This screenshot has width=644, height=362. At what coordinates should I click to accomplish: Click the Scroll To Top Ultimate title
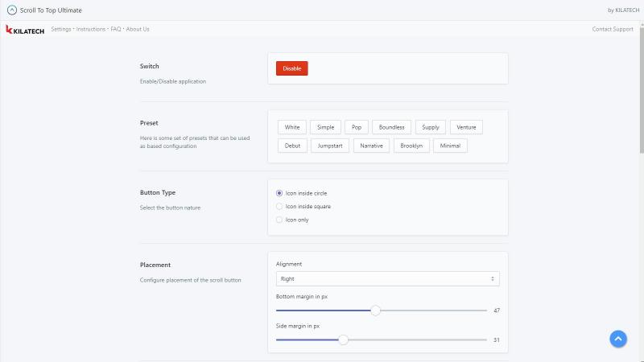(x=51, y=10)
